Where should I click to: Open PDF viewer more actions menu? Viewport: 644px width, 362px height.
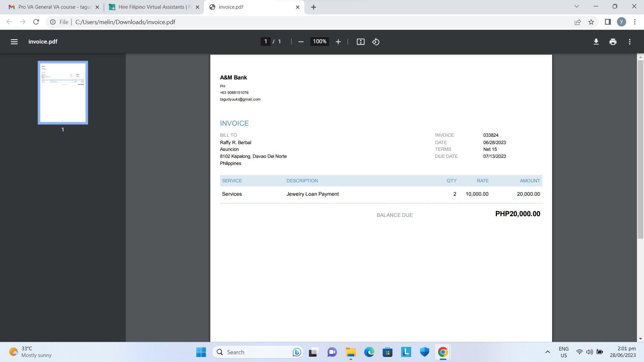pyautogui.click(x=630, y=42)
